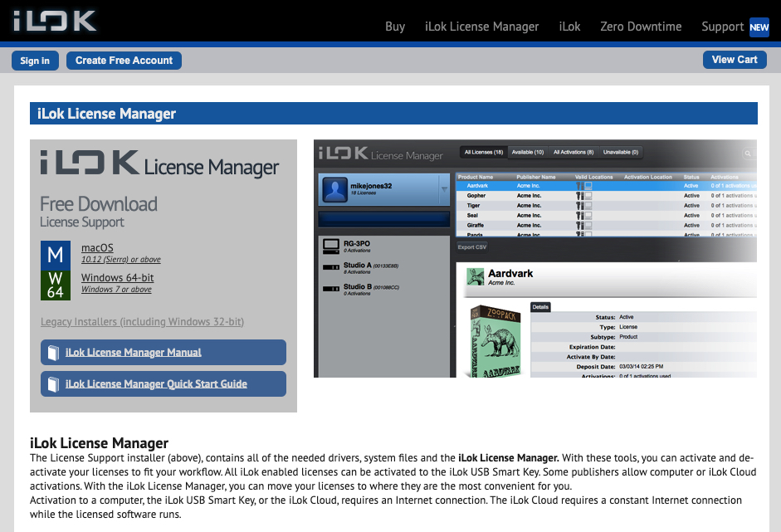Open the Buy menu item
The image size is (781, 532).
[395, 27]
